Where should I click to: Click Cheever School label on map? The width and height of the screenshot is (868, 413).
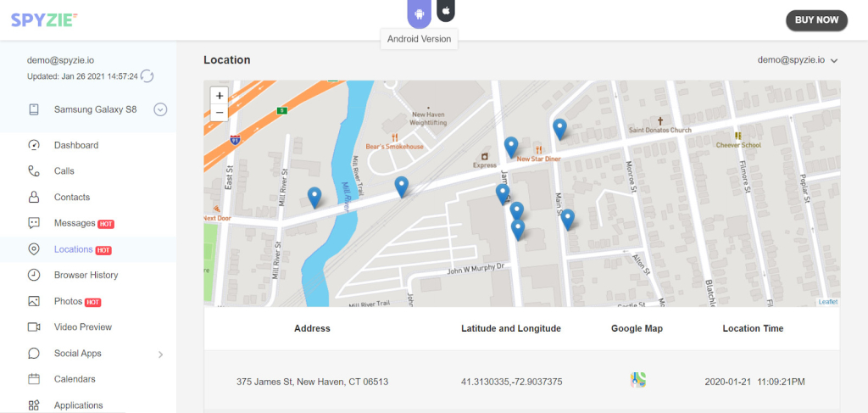click(x=738, y=145)
